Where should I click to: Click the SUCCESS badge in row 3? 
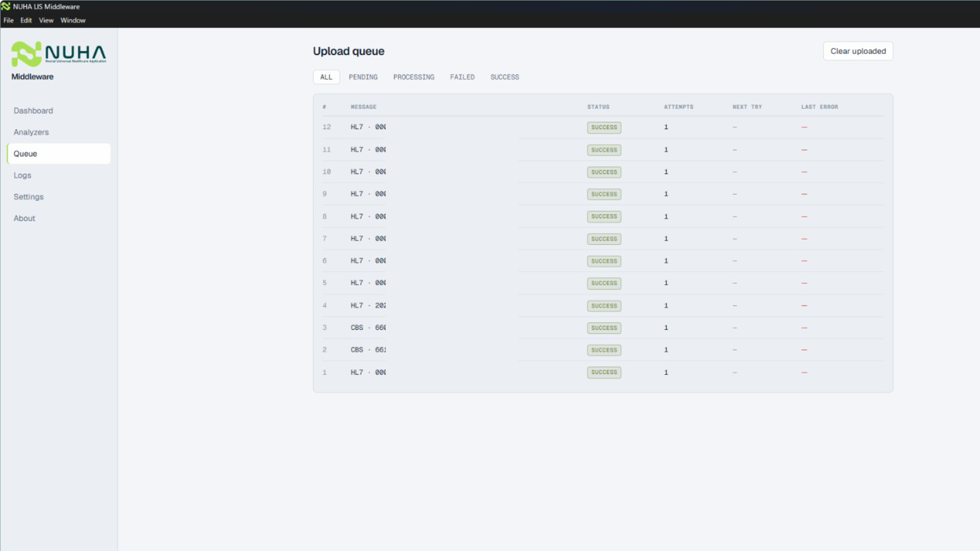[604, 328]
